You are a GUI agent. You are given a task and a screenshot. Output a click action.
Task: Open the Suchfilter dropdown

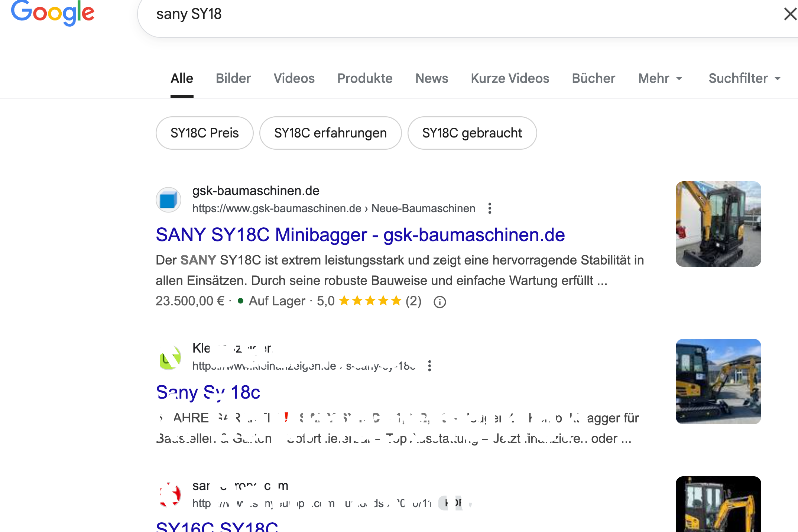[744, 78]
